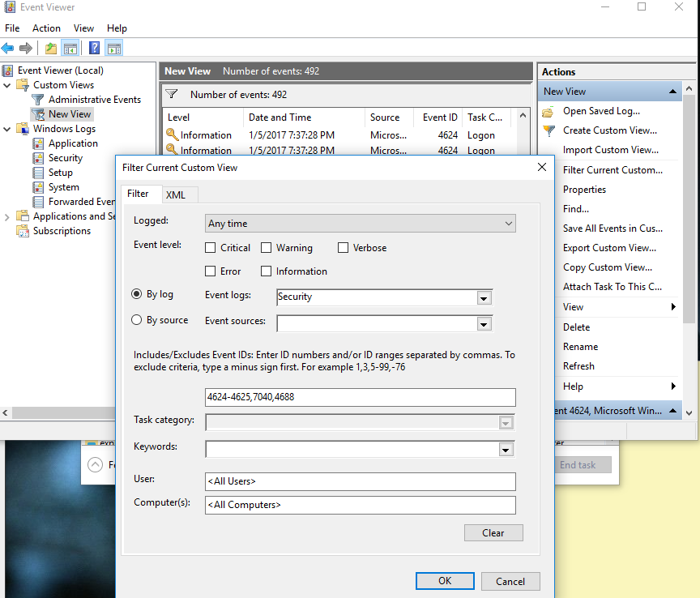Select the By source radio button
700x598 pixels.
point(137,320)
